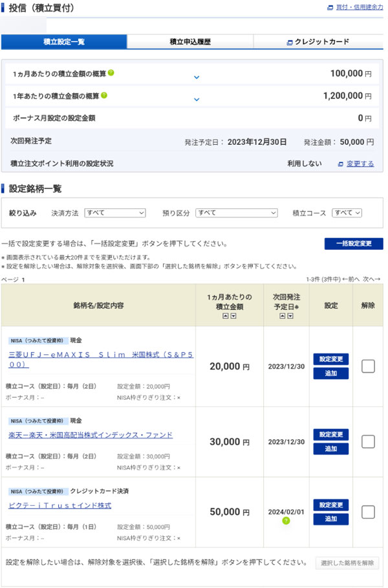Viewport: 388px width, 588px height.
Task: Click 追加 button for ピクテ iTrustインド株式
Action: (330, 519)
